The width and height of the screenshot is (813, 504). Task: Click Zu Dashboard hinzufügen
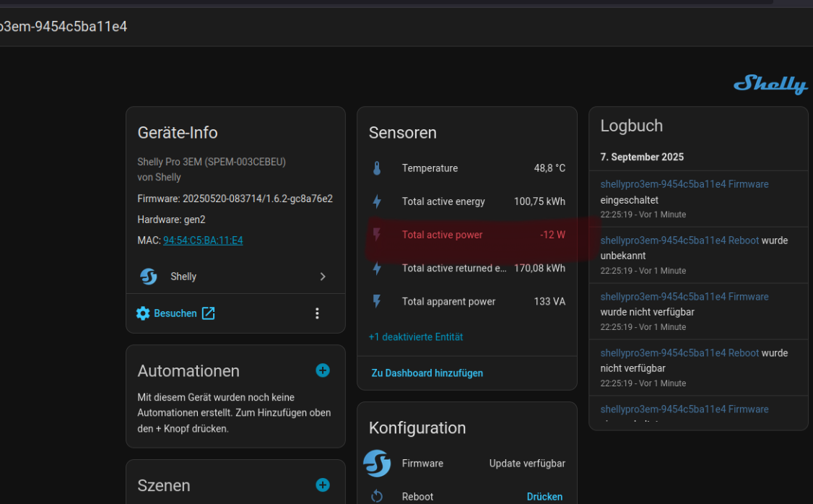(427, 373)
